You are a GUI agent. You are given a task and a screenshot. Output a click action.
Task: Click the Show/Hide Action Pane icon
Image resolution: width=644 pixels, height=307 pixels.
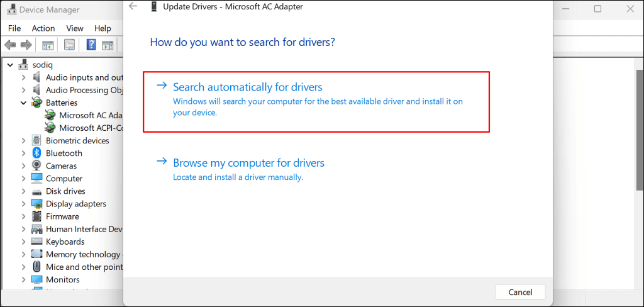click(x=108, y=45)
